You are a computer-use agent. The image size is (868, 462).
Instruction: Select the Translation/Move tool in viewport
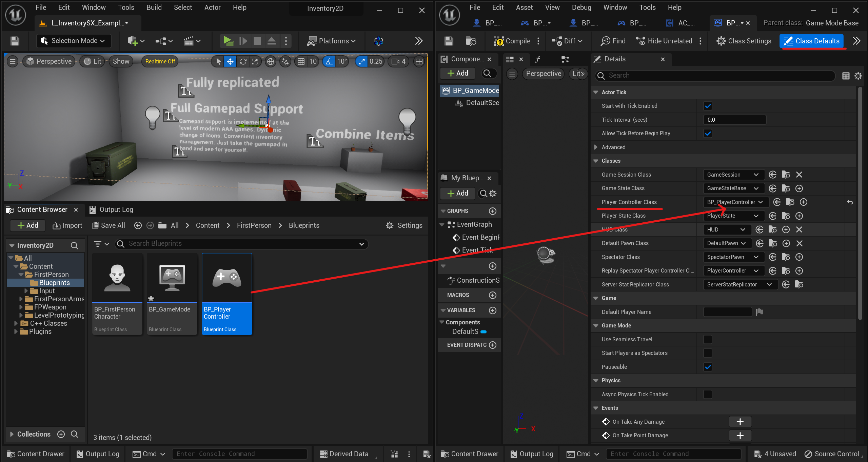click(230, 61)
